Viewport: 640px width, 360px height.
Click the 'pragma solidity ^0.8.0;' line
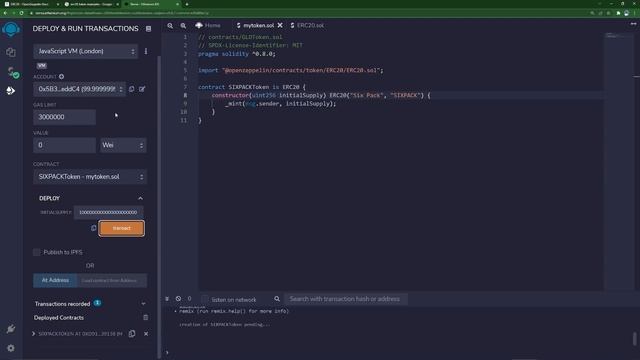click(x=237, y=53)
